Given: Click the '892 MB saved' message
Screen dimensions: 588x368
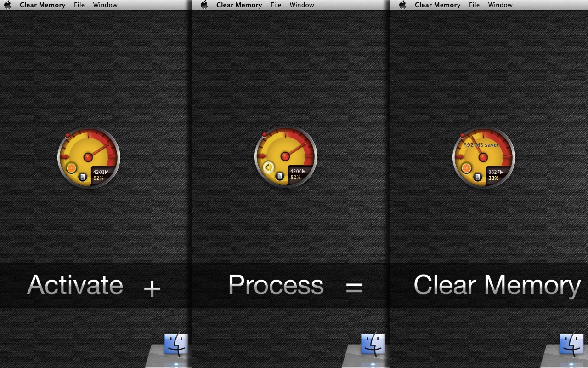Looking at the screenshot, I should click(x=481, y=145).
